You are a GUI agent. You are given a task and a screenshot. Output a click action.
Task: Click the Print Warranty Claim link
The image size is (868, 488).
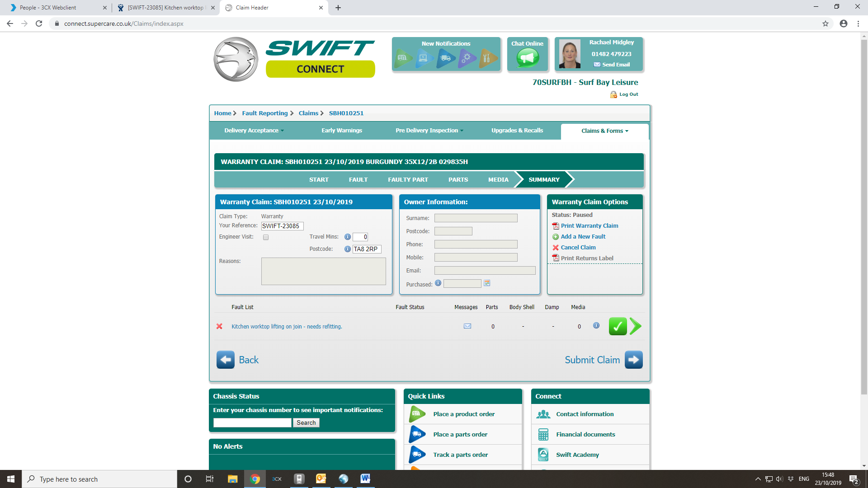click(x=589, y=225)
